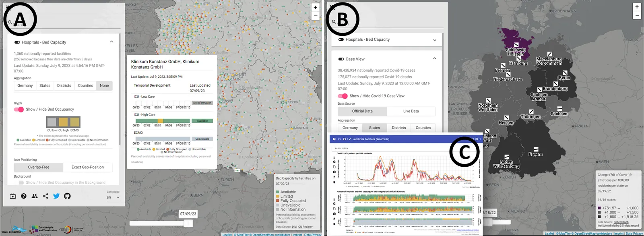Viewport: 644px width, 236px height.
Task: Zoom in on the panel B states map
Action: (637, 7)
